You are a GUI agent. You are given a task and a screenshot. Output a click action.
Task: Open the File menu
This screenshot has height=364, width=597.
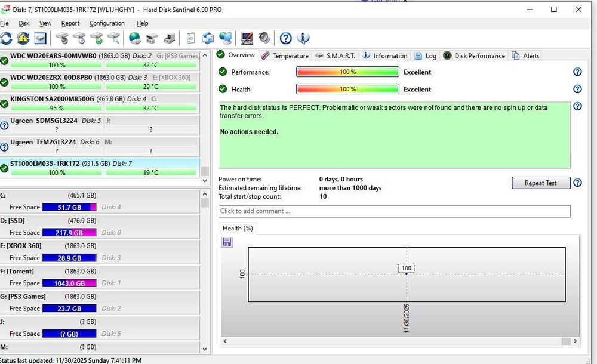click(4, 23)
